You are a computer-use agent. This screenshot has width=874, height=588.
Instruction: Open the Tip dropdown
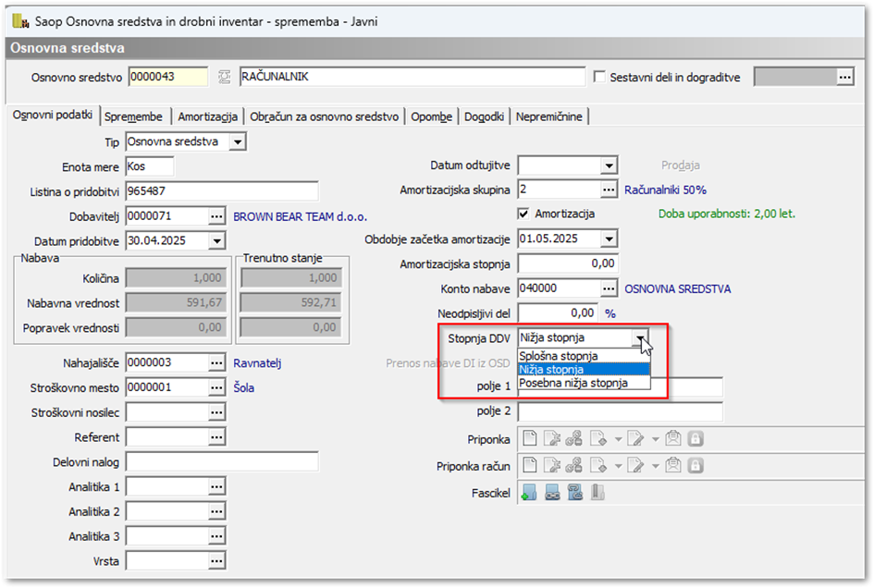[x=238, y=142]
